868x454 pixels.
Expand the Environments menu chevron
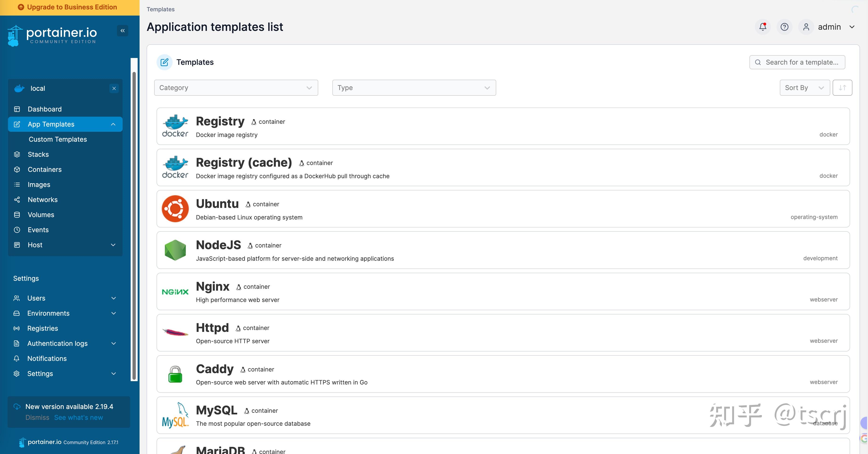click(114, 313)
